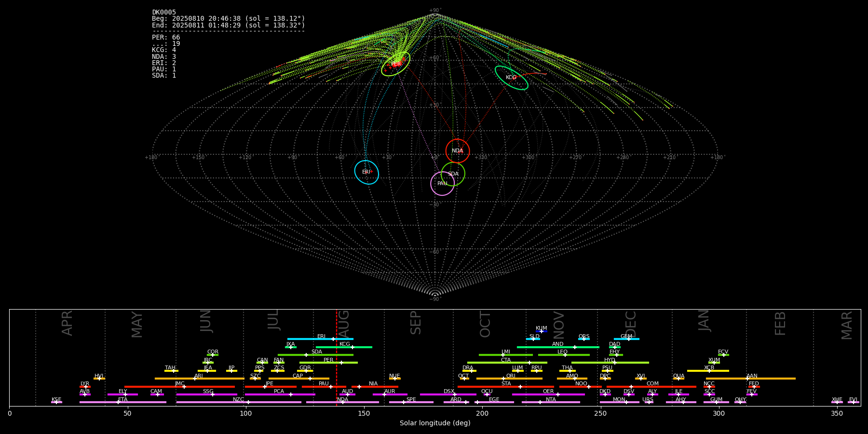868x434 pixels.
Task: Click the red NDA radiant circle on the map
Action: tap(458, 151)
